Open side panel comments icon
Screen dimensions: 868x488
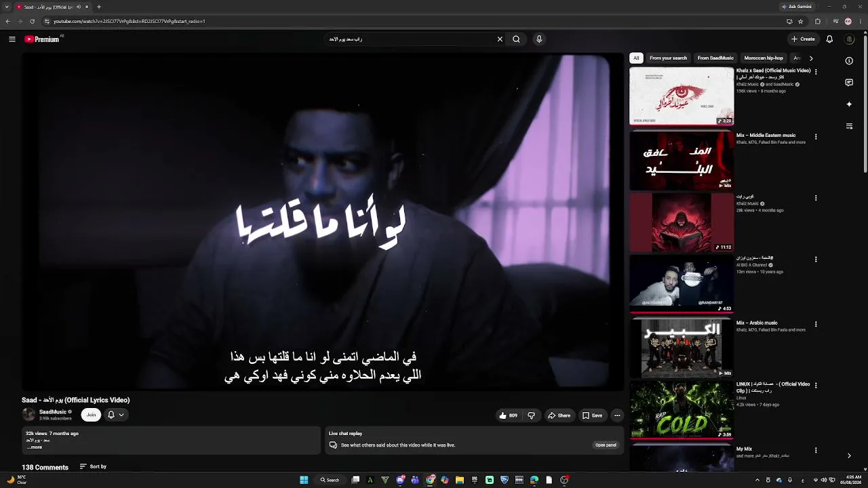[849, 83]
